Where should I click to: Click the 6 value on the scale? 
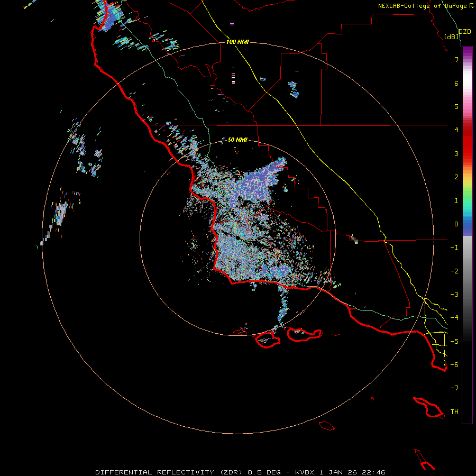[x=456, y=83]
